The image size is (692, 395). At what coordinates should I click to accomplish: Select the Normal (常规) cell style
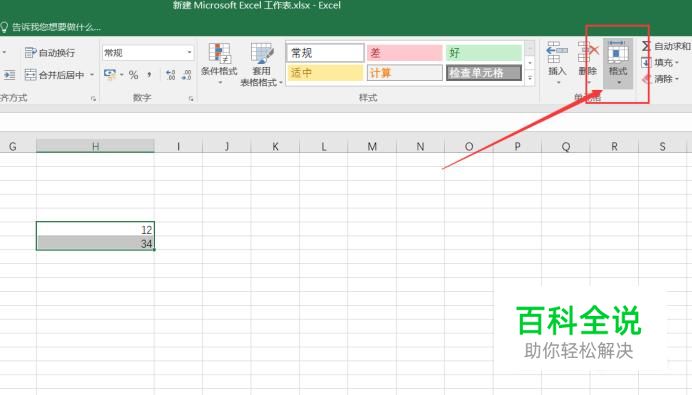click(325, 53)
